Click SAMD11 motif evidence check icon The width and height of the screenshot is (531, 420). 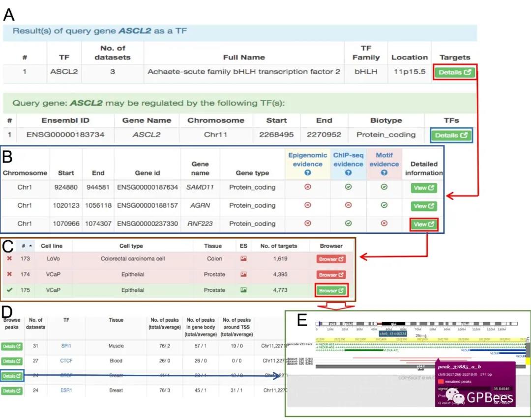pos(384,187)
